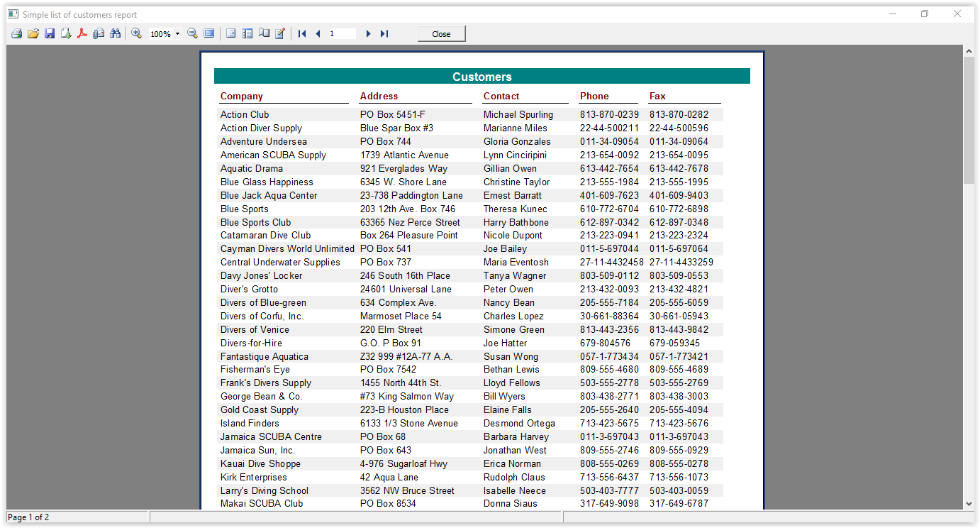Click the Print report icon
Image resolution: width=980 pixels, height=528 pixels.
pyautogui.click(x=16, y=34)
